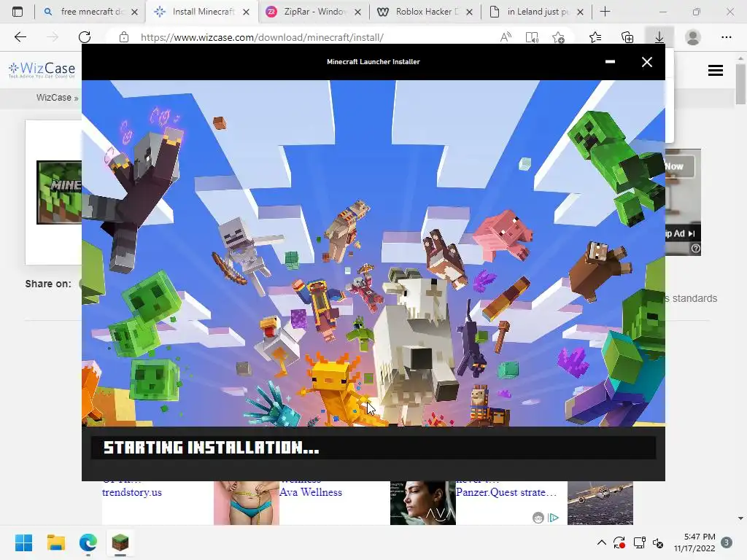Click the muted volume tray icon
The width and height of the screenshot is (747, 560).
click(x=658, y=542)
